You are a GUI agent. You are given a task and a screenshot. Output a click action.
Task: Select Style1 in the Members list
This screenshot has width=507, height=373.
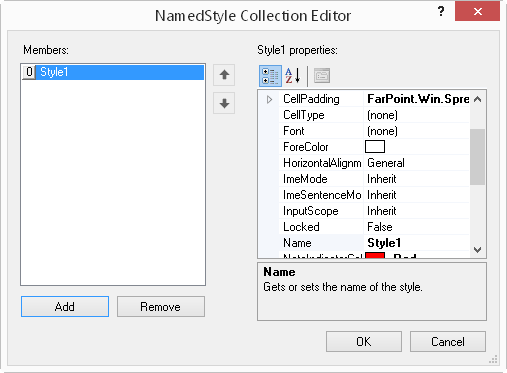pos(113,72)
